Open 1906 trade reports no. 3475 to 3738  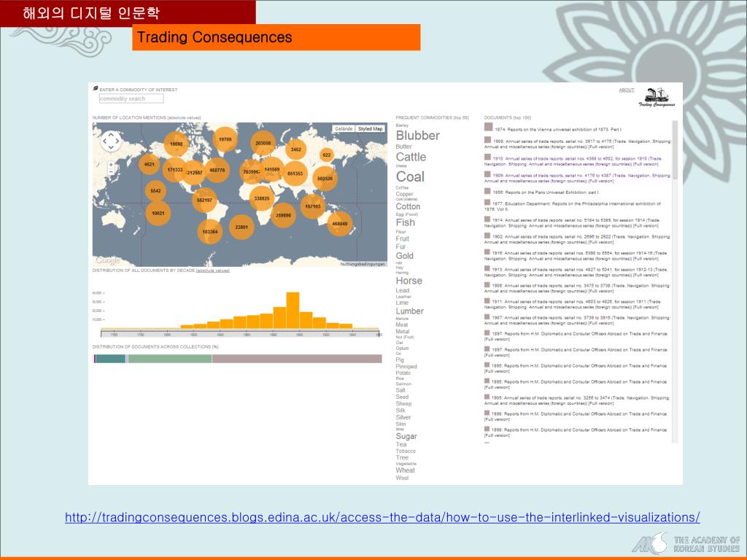(x=577, y=288)
